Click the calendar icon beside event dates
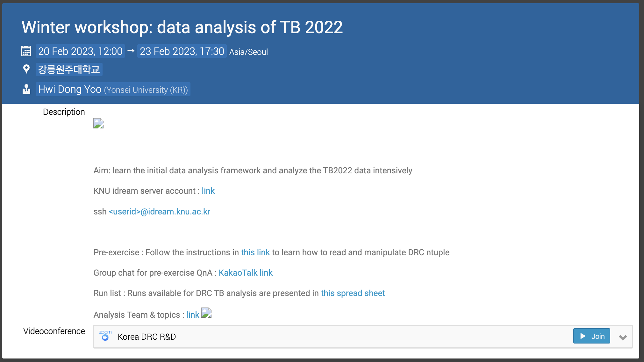Image resolution: width=644 pixels, height=362 pixels. click(26, 51)
